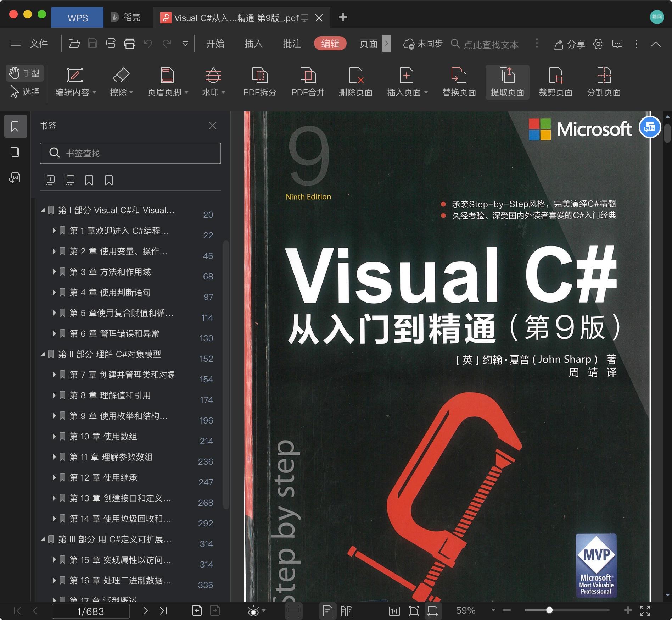Zoom in with the plus button
The width and height of the screenshot is (672, 620).
628,610
